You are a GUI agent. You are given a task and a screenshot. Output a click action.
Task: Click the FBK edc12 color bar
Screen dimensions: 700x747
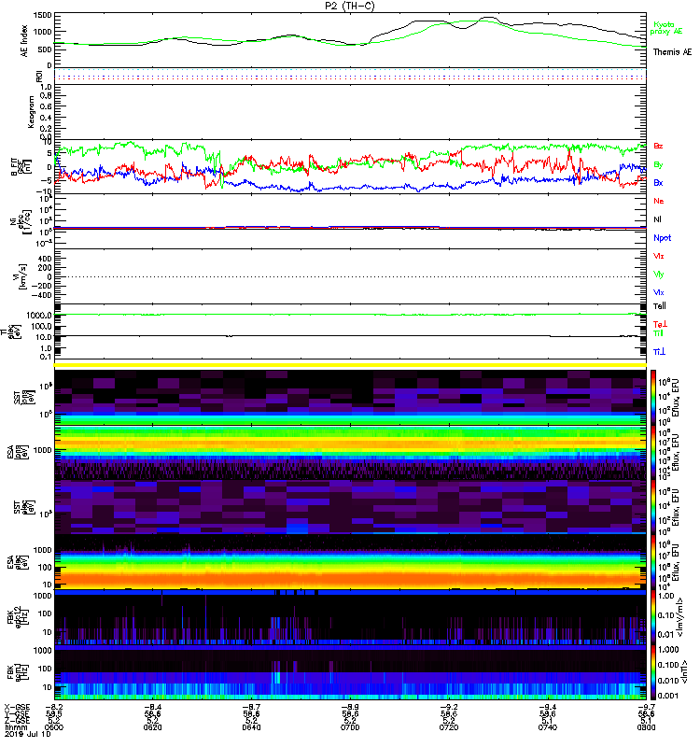(x=653, y=617)
